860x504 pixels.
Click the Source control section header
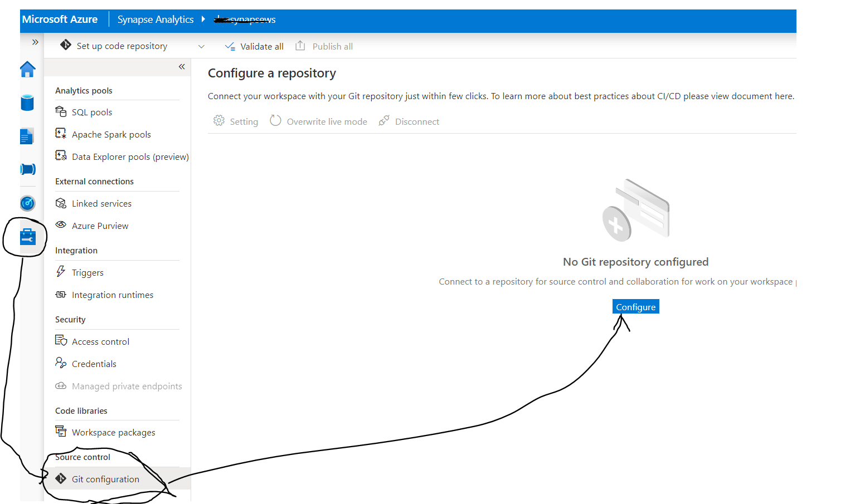[x=82, y=457]
